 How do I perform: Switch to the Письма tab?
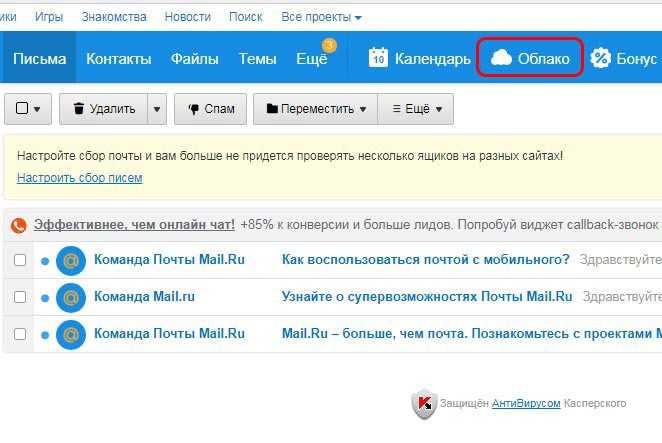pyautogui.click(x=39, y=58)
